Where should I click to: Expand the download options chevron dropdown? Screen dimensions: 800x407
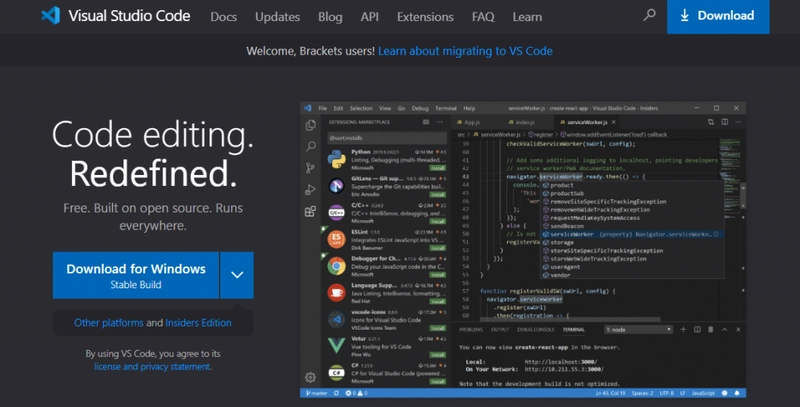point(236,275)
